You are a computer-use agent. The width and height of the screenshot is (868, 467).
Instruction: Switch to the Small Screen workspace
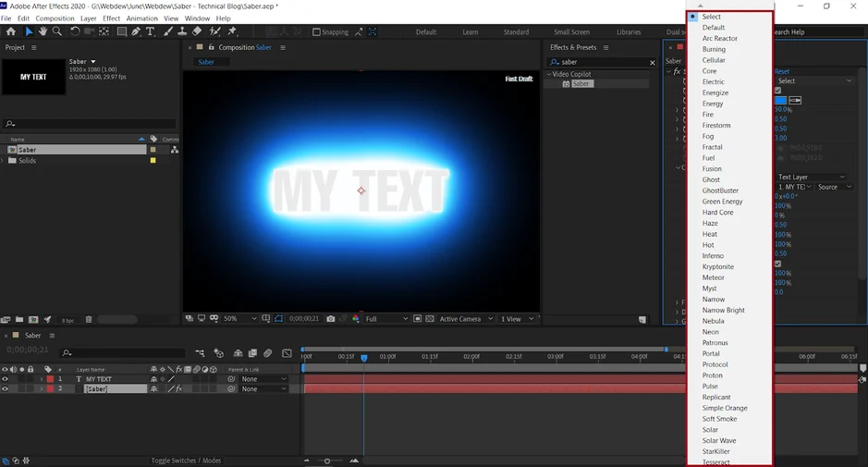[571, 32]
